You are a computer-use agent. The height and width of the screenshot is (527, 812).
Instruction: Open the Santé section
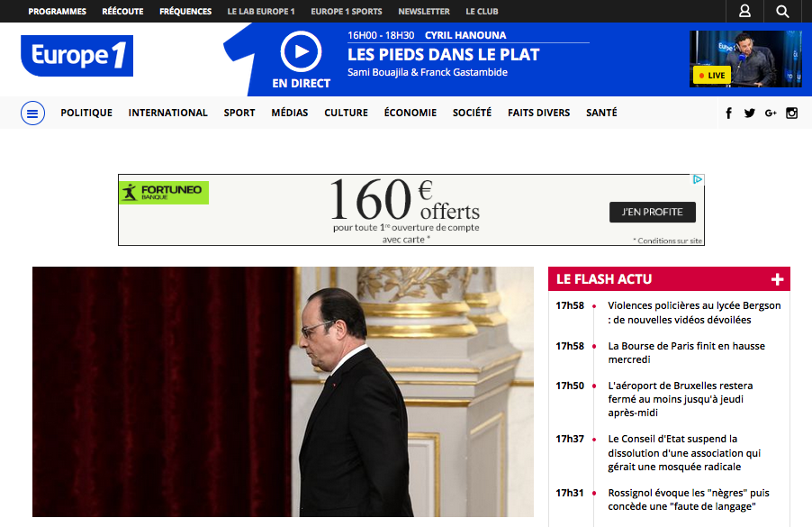click(x=601, y=113)
